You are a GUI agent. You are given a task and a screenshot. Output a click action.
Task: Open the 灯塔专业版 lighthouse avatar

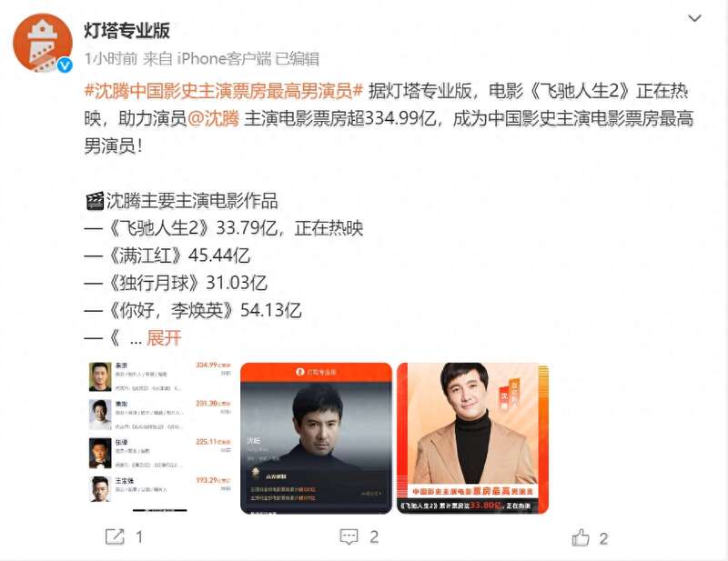click(x=42, y=43)
